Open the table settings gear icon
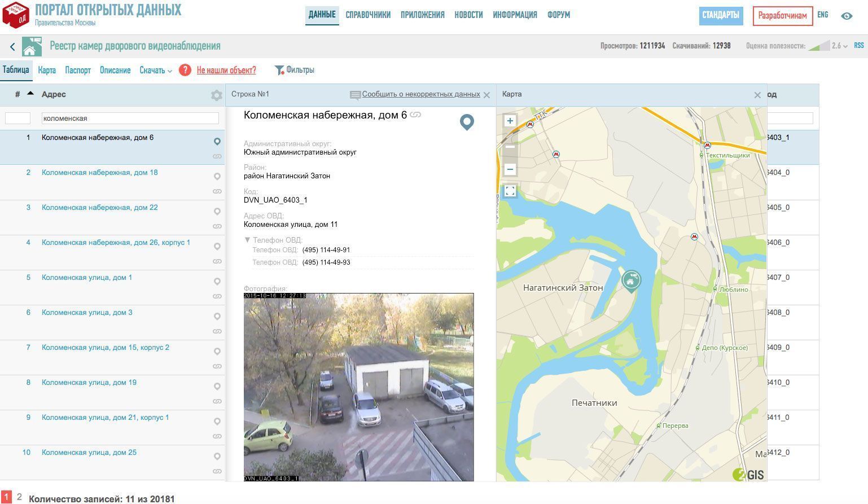The width and height of the screenshot is (868, 504). click(216, 95)
